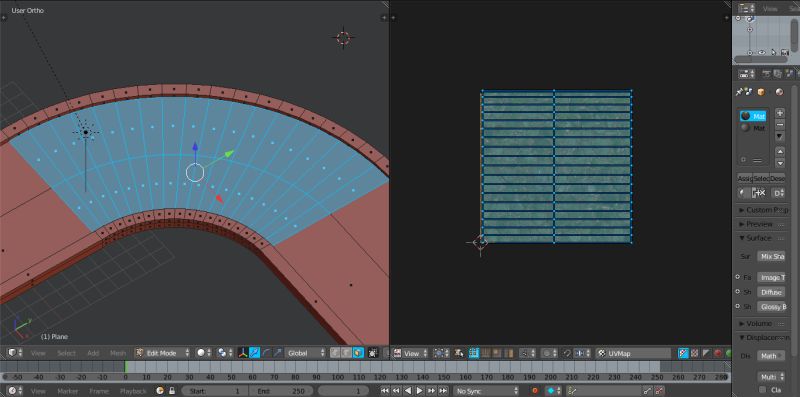The height and width of the screenshot is (397, 800).
Task: Toggle the timeline lock icon
Action: point(172,391)
